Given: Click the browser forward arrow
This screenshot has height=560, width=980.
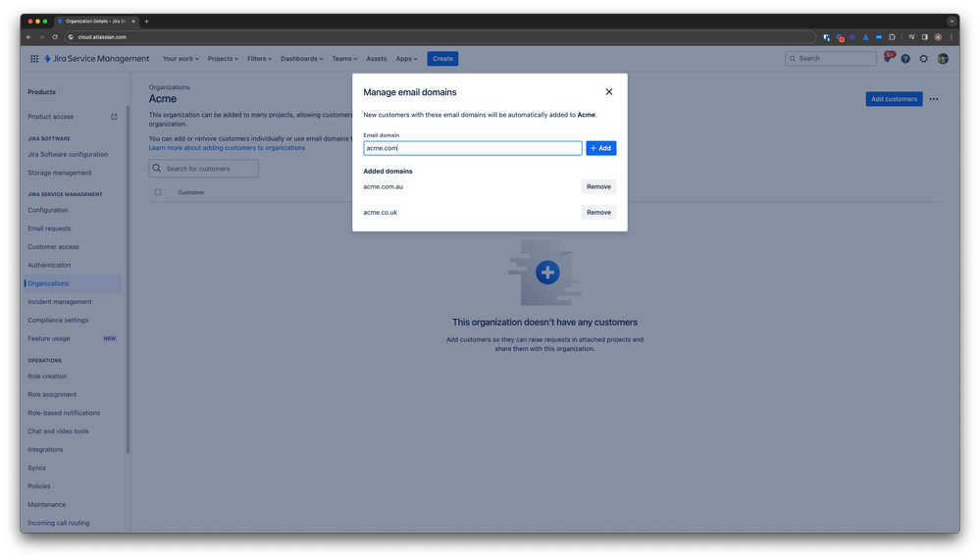Looking at the screenshot, I should 42,37.
